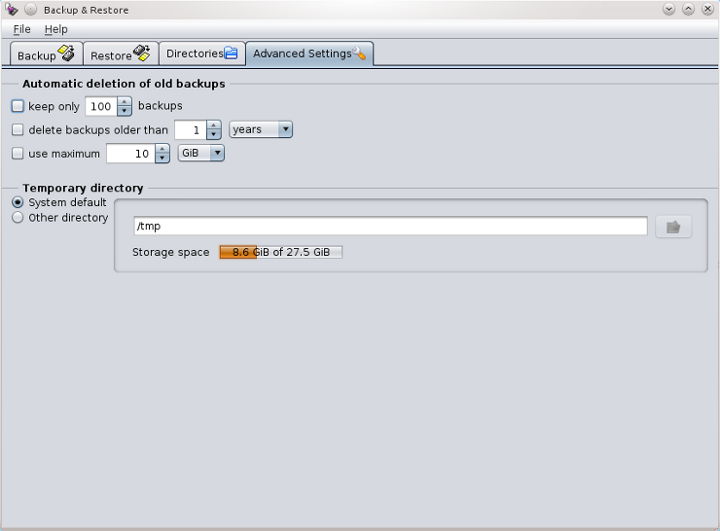Open the 'years' time unit dropdown

(260, 130)
